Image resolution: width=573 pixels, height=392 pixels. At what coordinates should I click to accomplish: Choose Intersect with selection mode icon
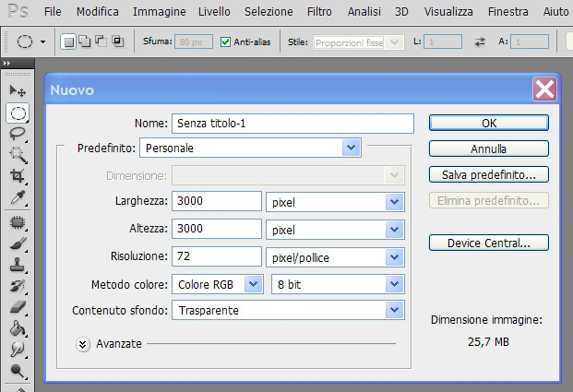[x=118, y=41]
